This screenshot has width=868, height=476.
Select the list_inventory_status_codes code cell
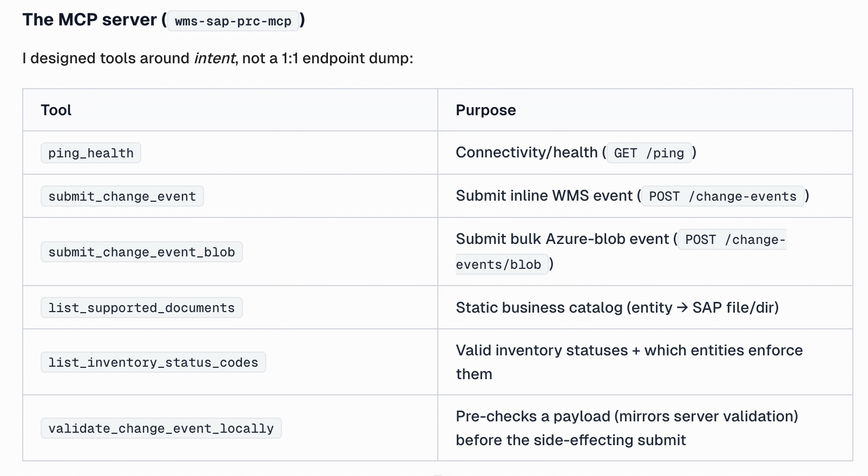(153, 362)
